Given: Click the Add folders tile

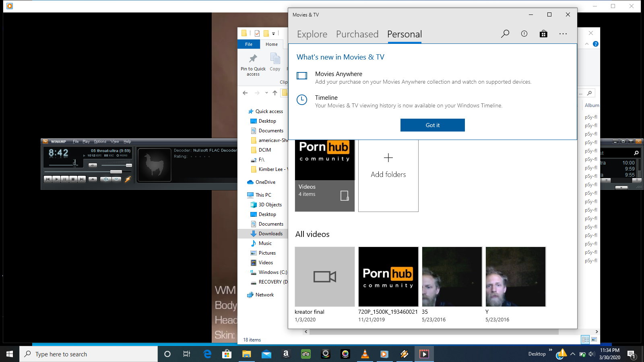Looking at the screenshot, I should (x=388, y=176).
